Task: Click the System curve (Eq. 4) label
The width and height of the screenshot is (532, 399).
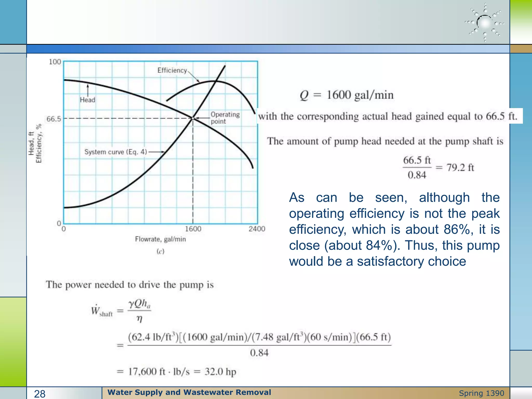Action: [x=116, y=152]
